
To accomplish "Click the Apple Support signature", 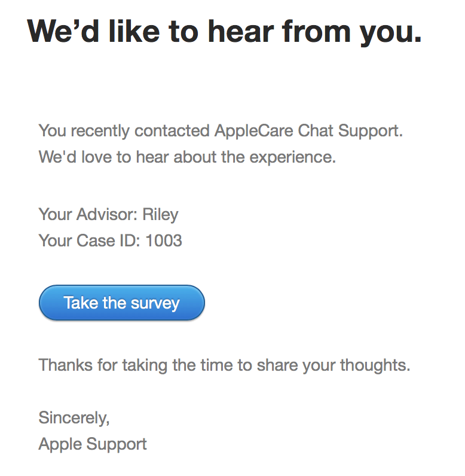I will tap(93, 444).
